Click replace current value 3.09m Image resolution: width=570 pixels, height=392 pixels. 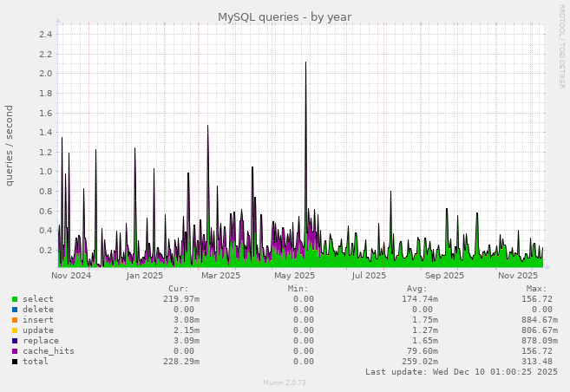coord(187,341)
